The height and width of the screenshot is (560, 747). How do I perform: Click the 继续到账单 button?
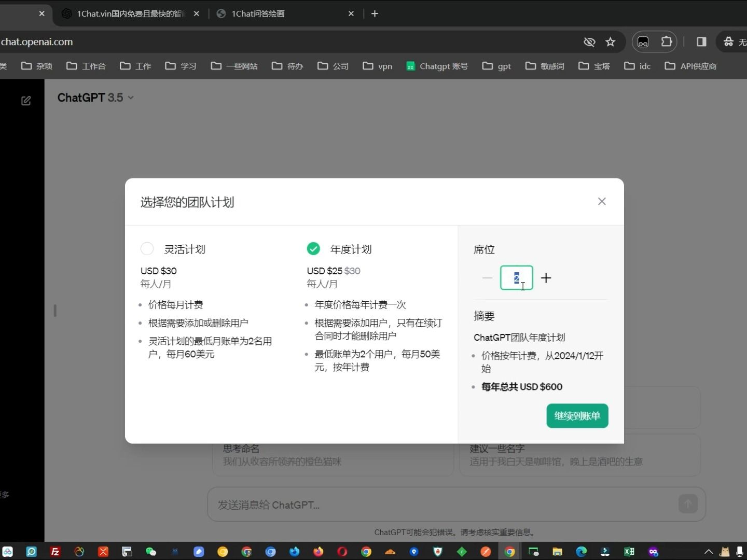(577, 416)
